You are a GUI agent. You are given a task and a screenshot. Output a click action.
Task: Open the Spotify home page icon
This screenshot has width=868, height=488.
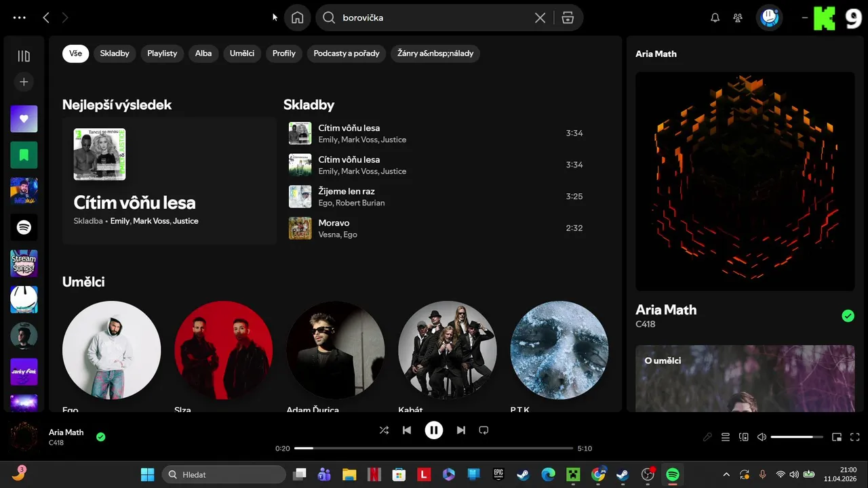pos(297,18)
